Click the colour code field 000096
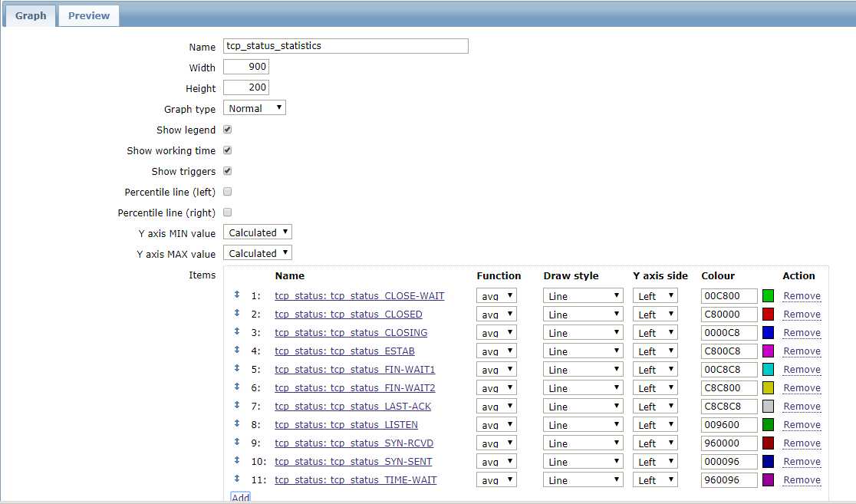 pos(729,461)
